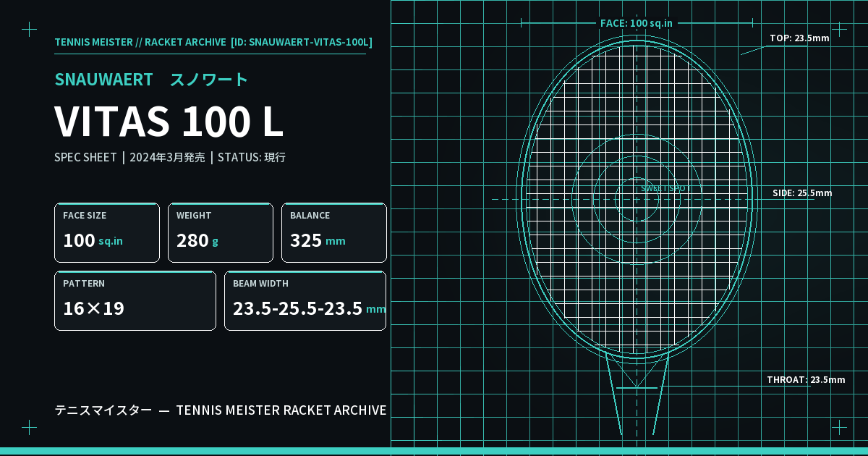Viewport: 868px width, 456px height.
Task: Click the "STATUS: 現行" text
Action: click(252, 157)
